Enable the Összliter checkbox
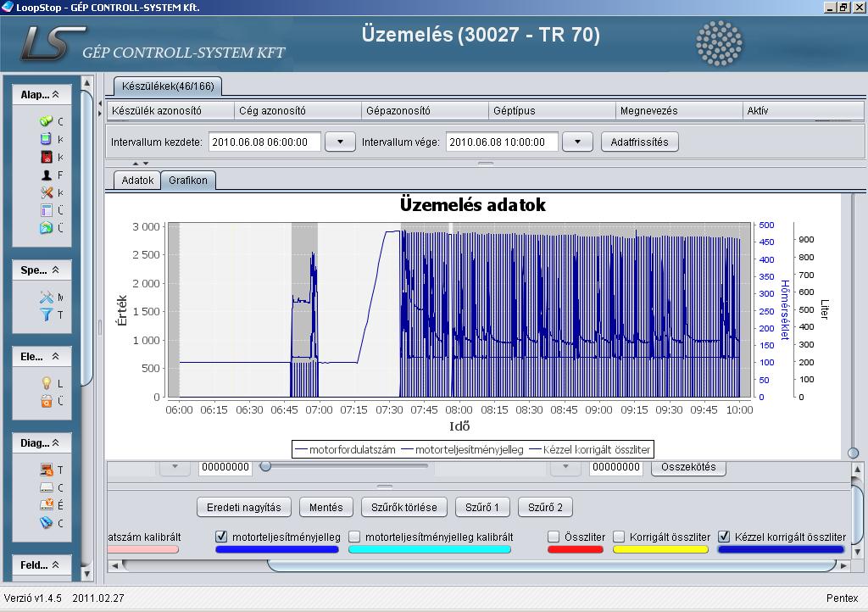 [x=554, y=537]
